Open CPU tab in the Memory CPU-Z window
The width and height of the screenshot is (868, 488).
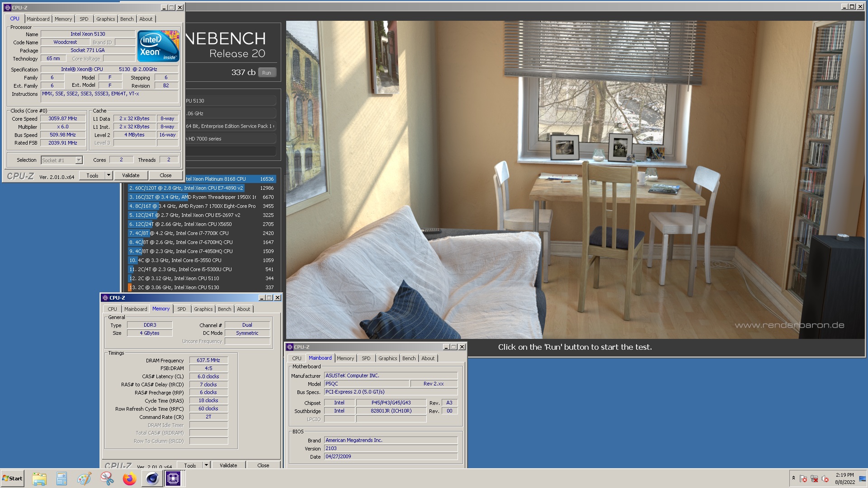113,309
